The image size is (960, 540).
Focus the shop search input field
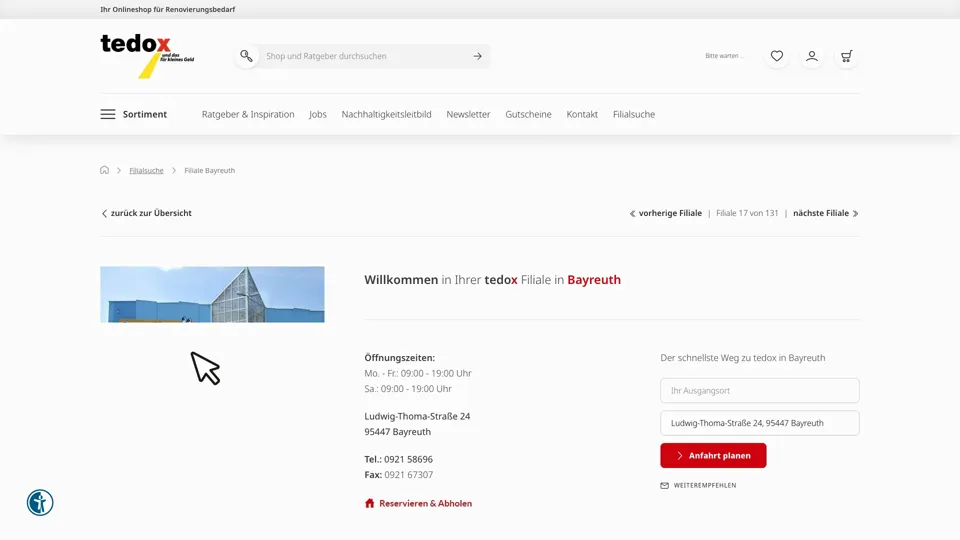364,56
